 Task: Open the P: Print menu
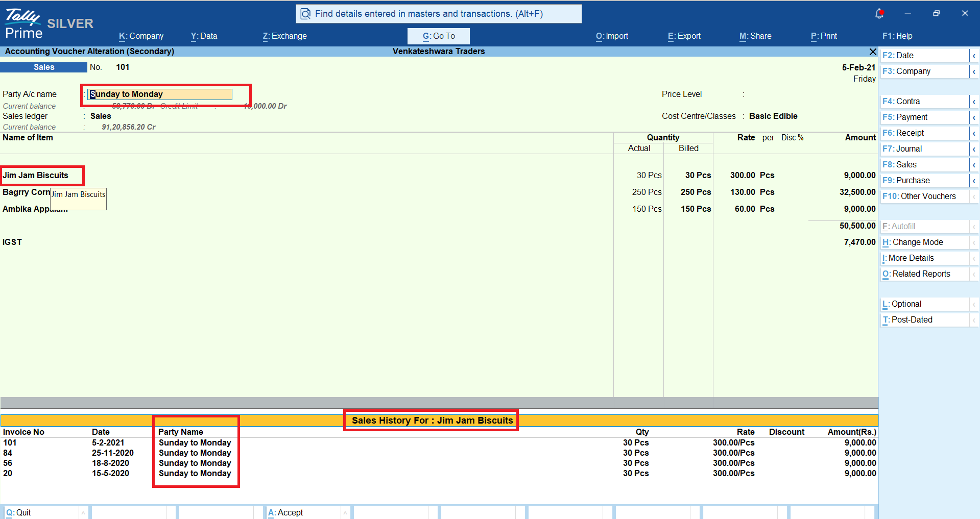tap(824, 36)
